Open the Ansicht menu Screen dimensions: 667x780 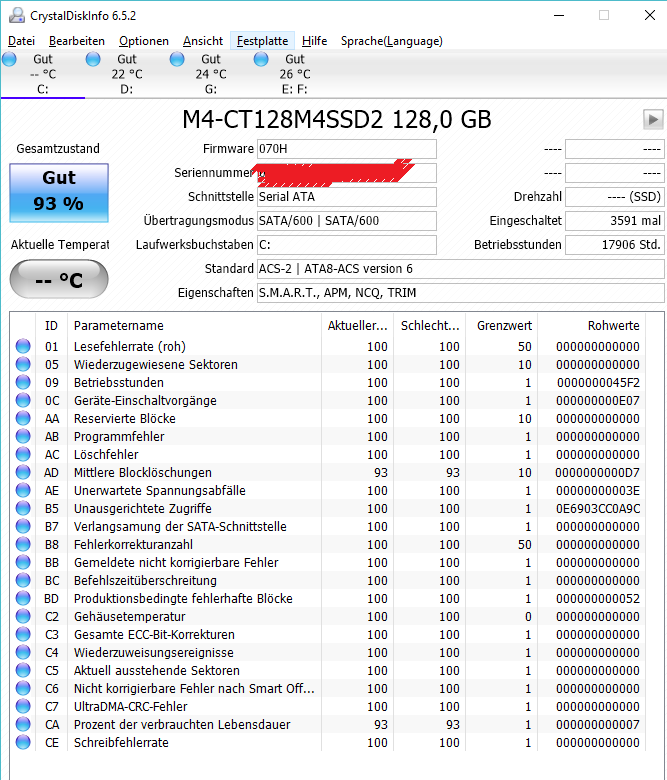coord(203,41)
